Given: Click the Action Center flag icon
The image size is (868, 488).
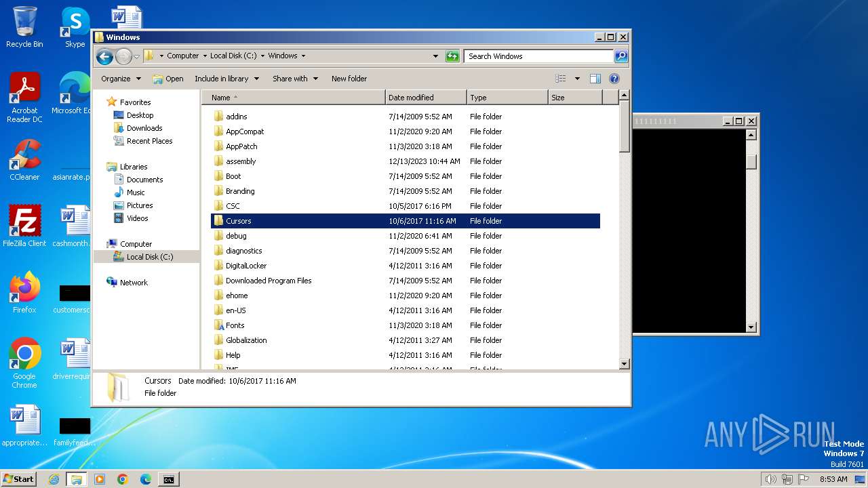Looking at the screenshot, I should click(803, 479).
